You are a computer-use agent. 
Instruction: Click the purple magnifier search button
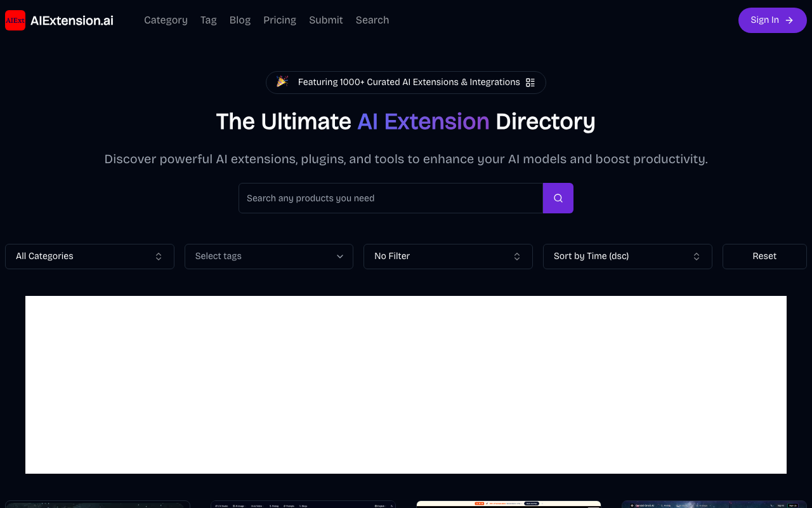(558, 198)
